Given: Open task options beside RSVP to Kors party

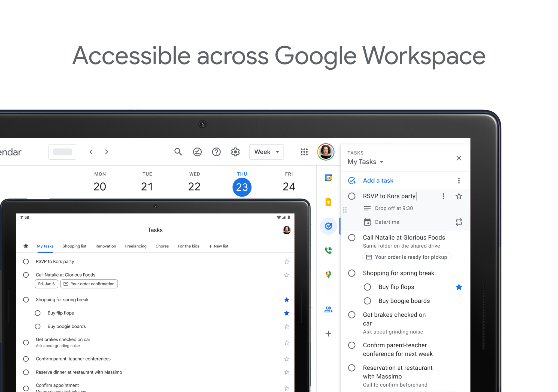Looking at the screenshot, I should (443, 196).
